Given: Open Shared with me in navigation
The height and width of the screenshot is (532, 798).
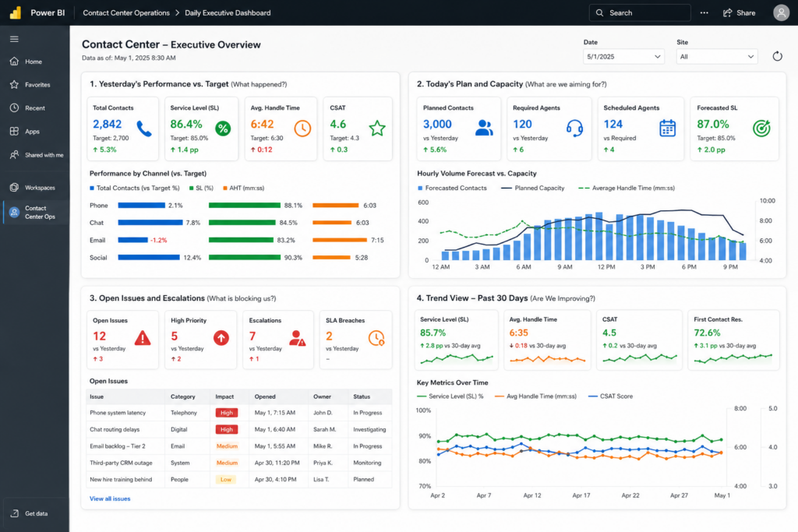Looking at the screenshot, I should tap(44, 155).
